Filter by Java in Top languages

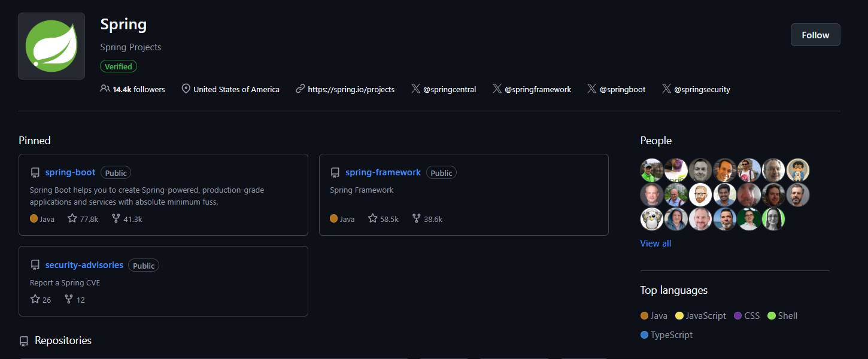[658, 315]
